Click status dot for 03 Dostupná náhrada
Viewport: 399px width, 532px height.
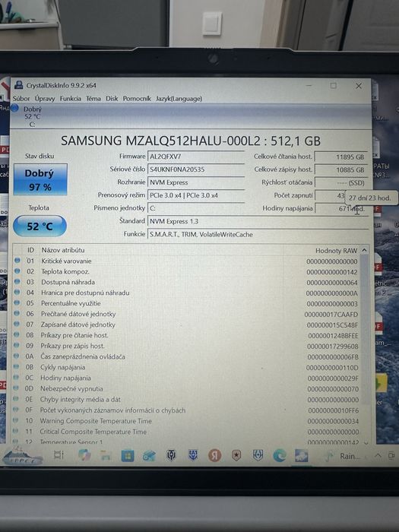point(17,281)
